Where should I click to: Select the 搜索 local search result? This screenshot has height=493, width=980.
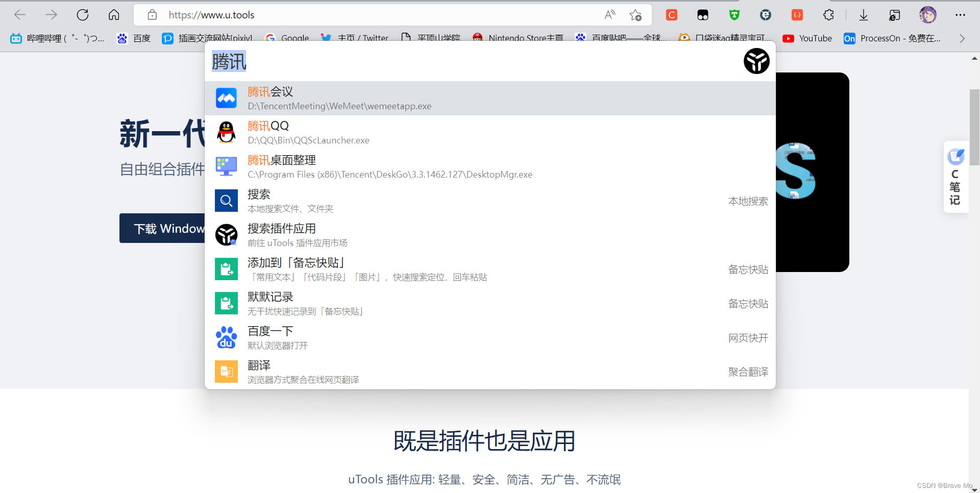(x=490, y=201)
